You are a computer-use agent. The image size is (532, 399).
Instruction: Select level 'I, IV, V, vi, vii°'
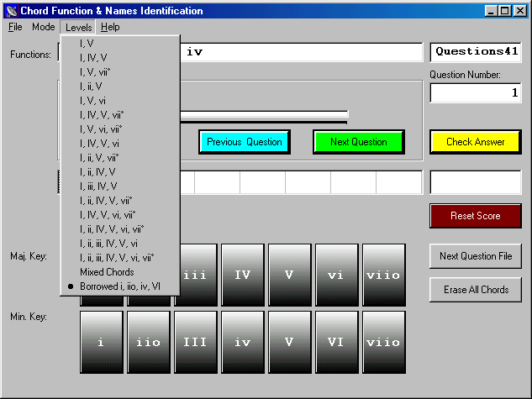click(120, 215)
